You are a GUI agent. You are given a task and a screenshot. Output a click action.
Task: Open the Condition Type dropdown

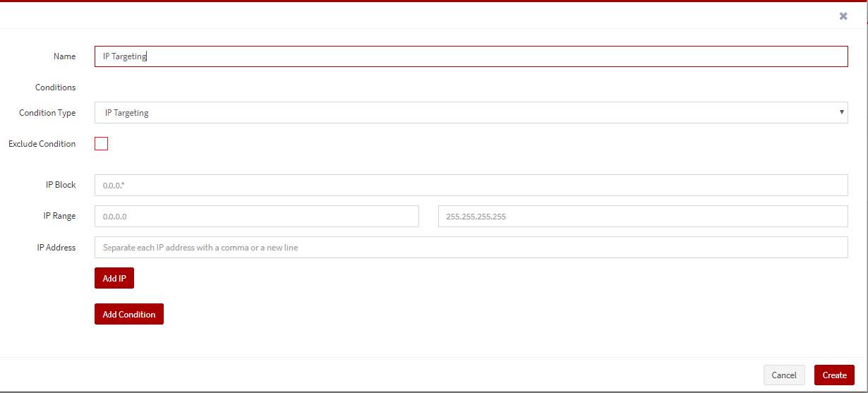471,113
